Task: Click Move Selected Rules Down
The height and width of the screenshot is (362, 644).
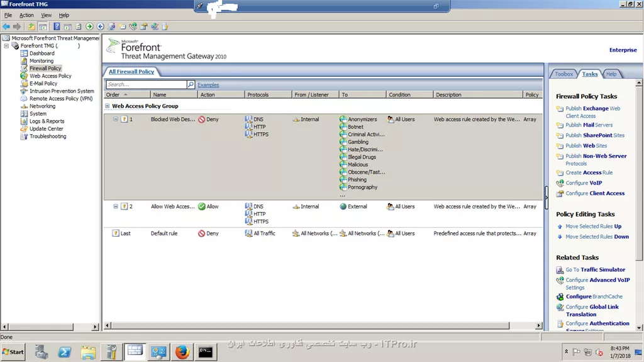Action: point(597,237)
